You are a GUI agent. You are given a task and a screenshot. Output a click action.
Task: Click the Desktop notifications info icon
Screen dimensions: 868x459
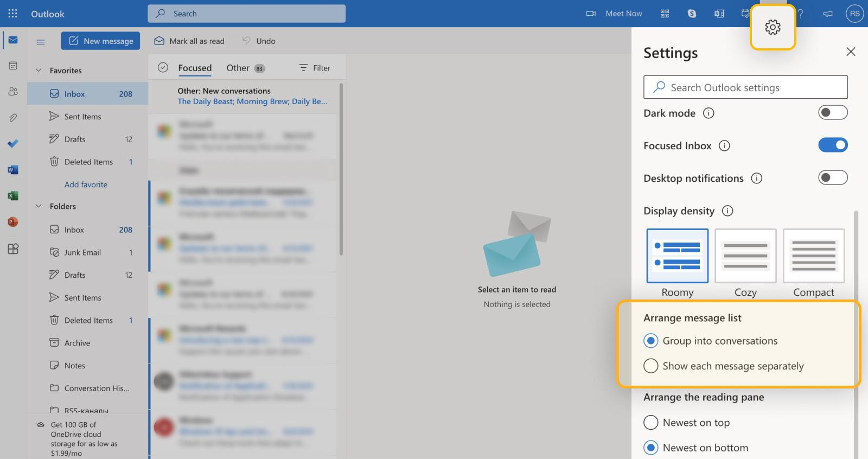click(757, 178)
